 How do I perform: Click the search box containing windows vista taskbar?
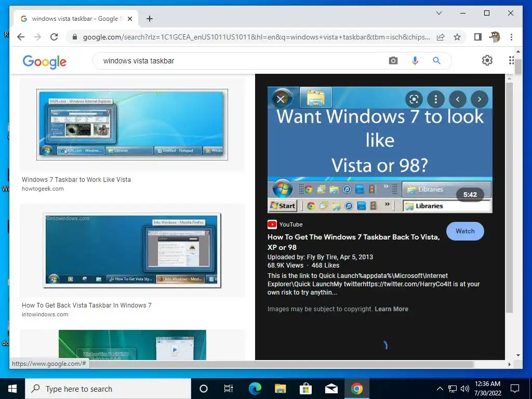[x=241, y=61]
